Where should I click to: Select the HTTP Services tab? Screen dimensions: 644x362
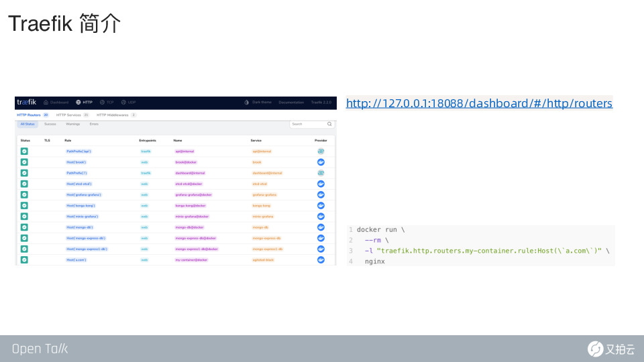[72, 115]
